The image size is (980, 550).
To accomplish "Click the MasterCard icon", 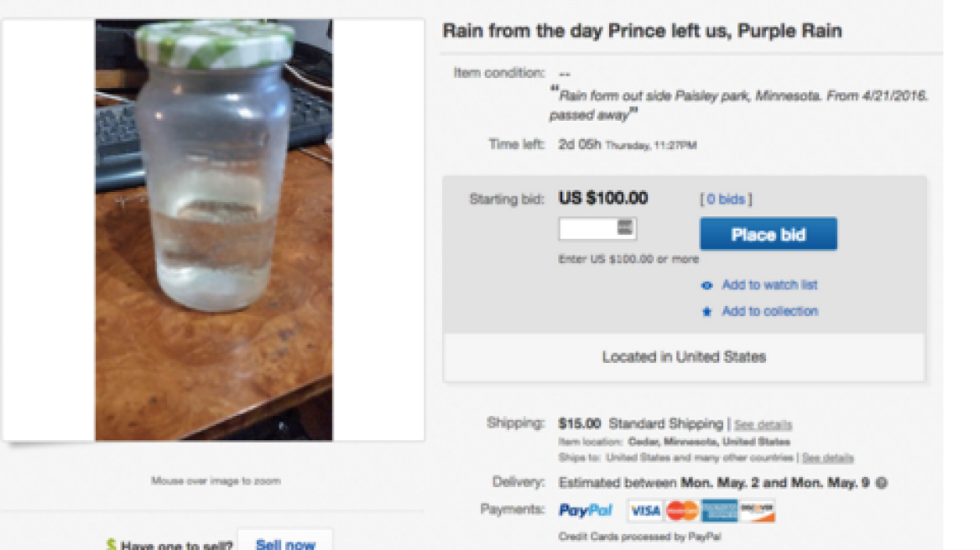I will [682, 510].
